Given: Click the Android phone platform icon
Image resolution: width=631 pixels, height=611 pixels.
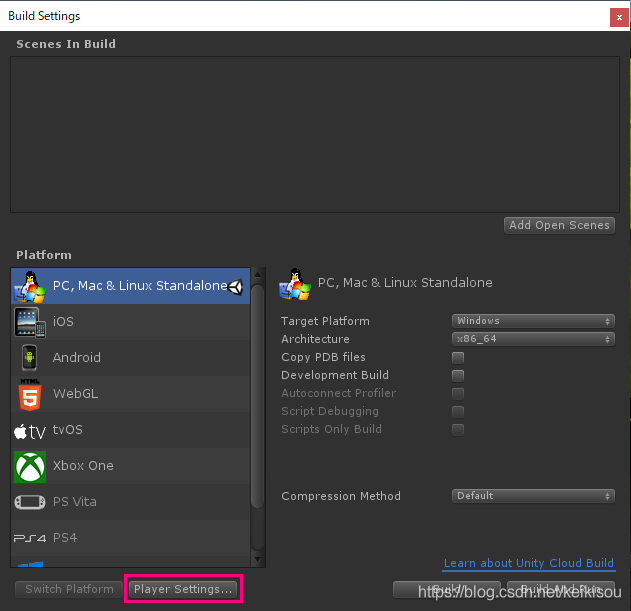Looking at the screenshot, I should [x=30, y=357].
